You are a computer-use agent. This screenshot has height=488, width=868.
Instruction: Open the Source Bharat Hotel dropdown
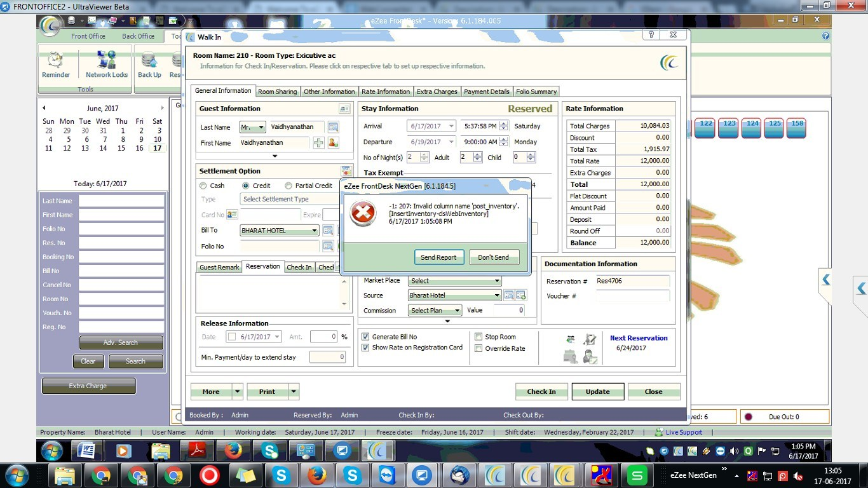pyautogui.click(x=497, y=295)
